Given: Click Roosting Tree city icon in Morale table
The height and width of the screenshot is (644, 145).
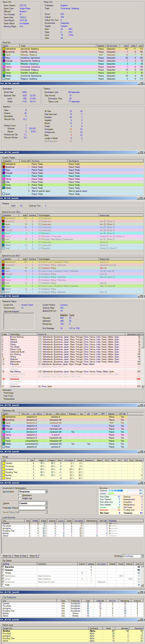Looking at the screenshot, I should [4, 472].
